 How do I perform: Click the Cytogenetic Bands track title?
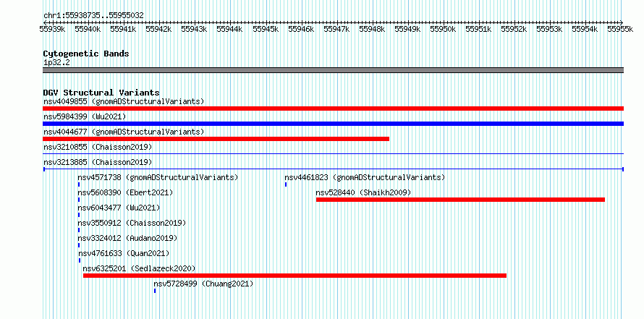86,54
